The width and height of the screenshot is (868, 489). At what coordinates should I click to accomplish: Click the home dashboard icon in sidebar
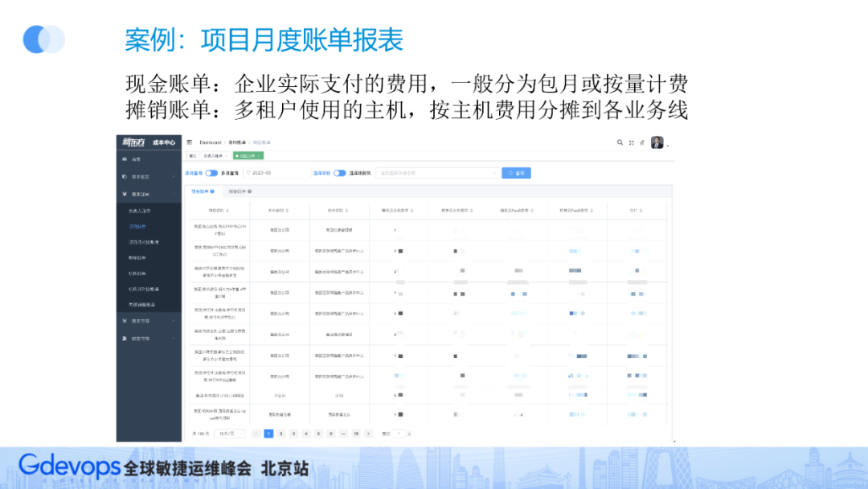[125, 159]
